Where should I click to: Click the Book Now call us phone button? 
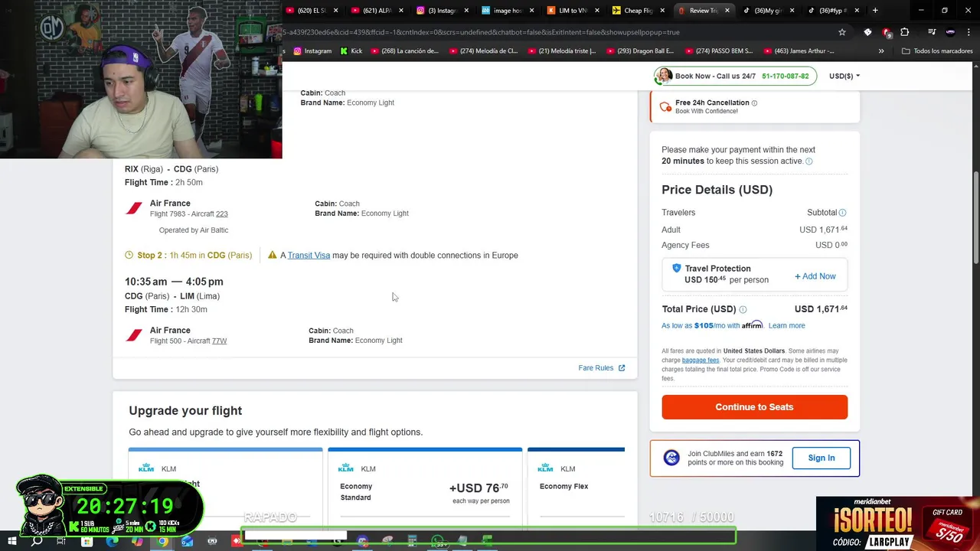[735, 76]
